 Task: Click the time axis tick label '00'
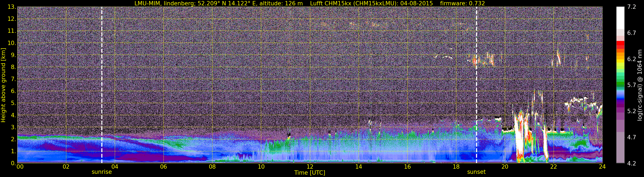tap(20, 167)
